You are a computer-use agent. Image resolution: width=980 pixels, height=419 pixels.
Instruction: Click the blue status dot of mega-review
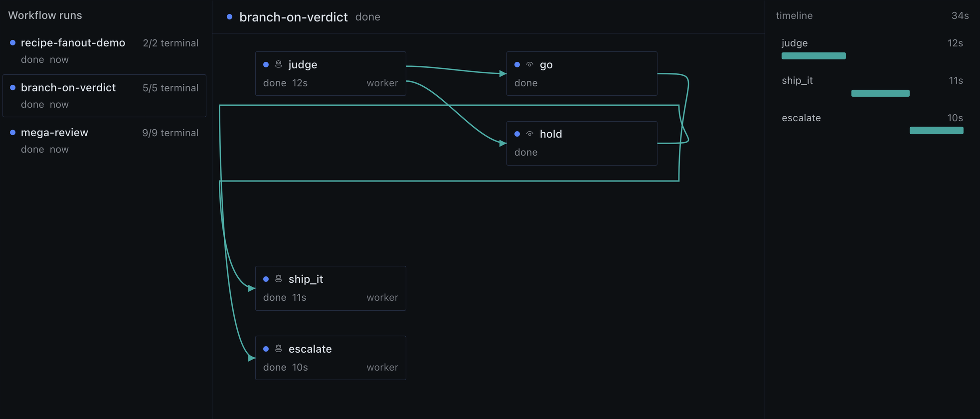13,133
